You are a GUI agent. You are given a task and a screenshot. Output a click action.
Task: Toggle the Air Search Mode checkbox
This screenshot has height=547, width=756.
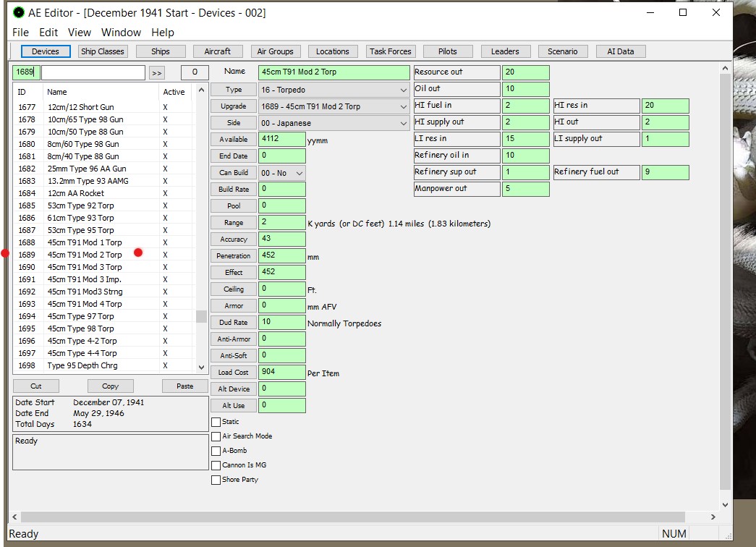point(216,436)
